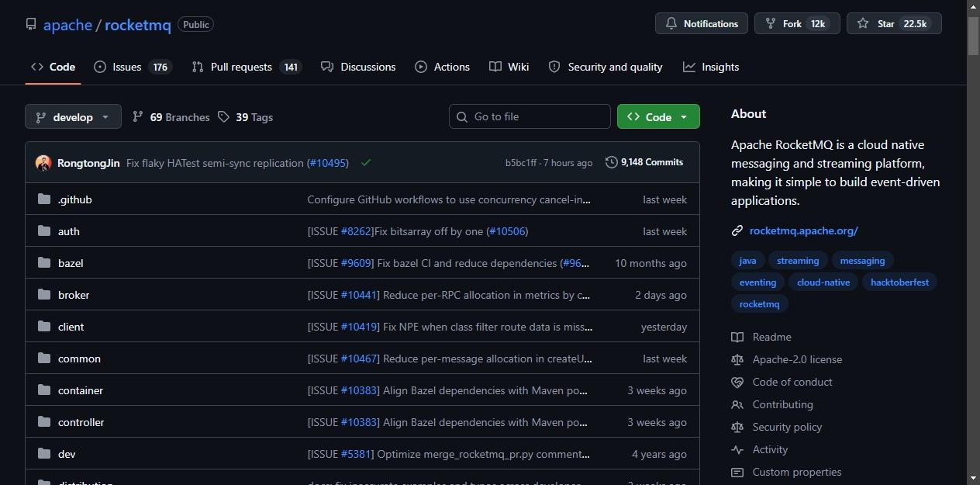Screen dimensions: 980x485
Task: Select the streaming topic tag
Action: 798,261
